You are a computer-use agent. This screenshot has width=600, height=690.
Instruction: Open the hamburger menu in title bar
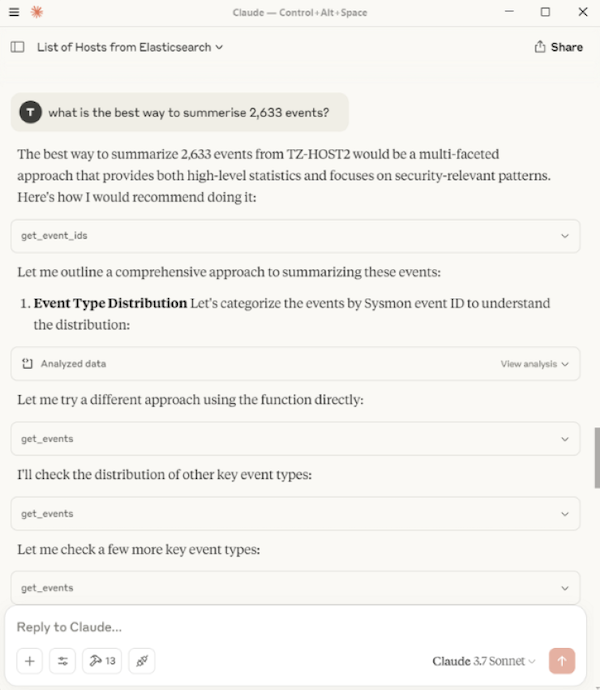tap(14, 12)
